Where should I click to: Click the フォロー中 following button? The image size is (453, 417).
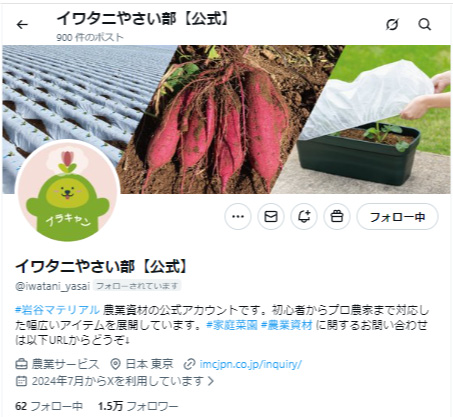point(397,217)
